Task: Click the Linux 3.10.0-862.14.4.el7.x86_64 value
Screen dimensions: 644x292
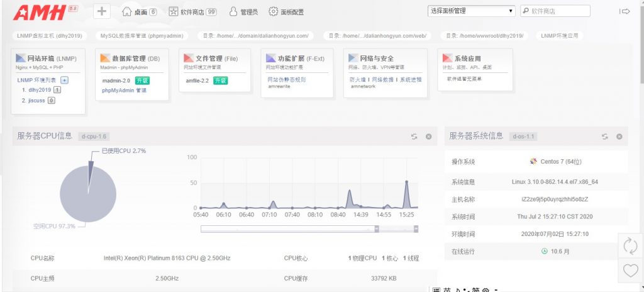Action: coord(555,181)
